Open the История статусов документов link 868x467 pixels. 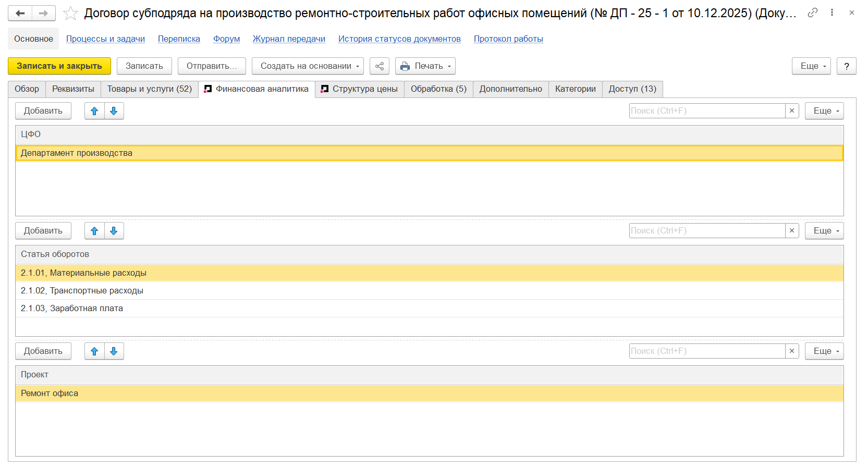[x=399, y=39]
